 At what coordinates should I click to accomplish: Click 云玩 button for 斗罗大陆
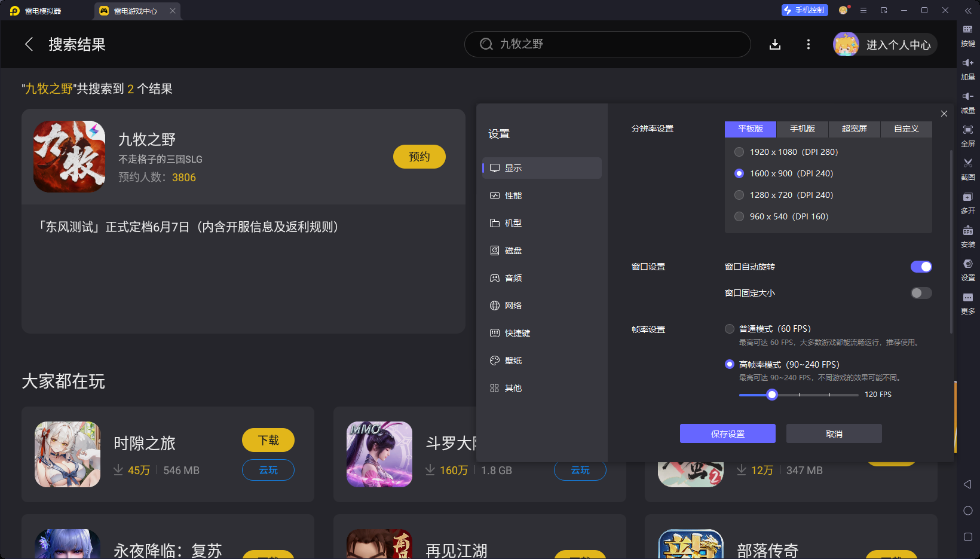580,471
